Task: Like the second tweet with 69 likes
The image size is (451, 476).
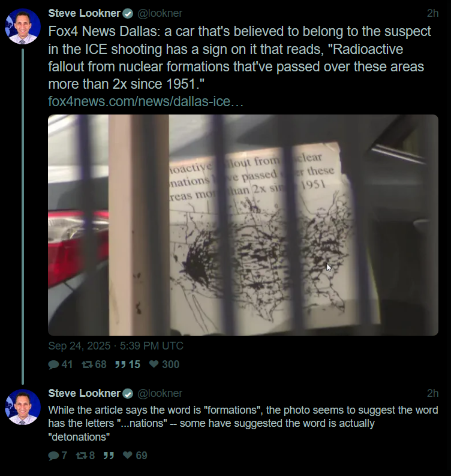Action: [128, 455]
